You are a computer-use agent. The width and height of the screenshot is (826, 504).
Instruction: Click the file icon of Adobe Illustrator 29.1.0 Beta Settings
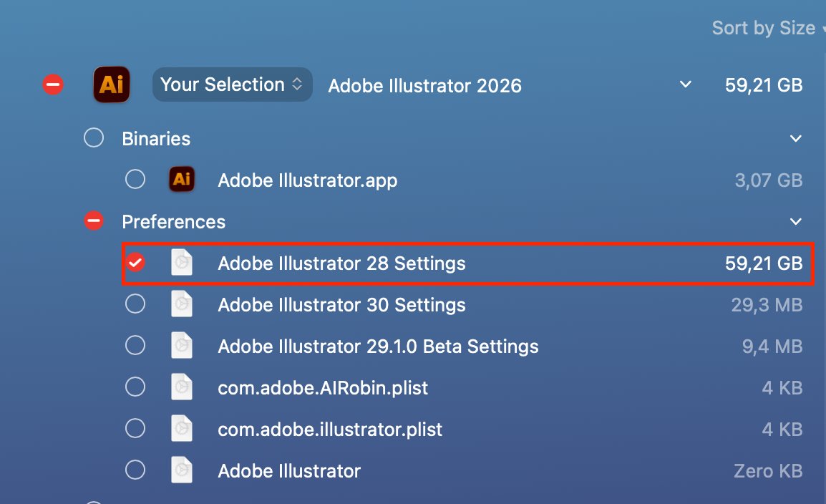[182, 346]
